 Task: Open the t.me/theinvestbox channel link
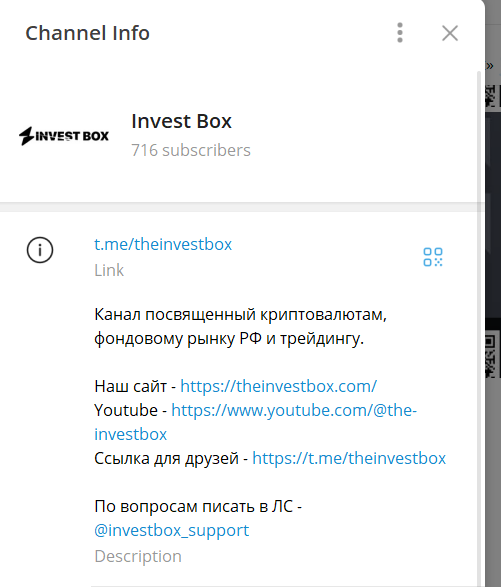(x=163, y=244)
